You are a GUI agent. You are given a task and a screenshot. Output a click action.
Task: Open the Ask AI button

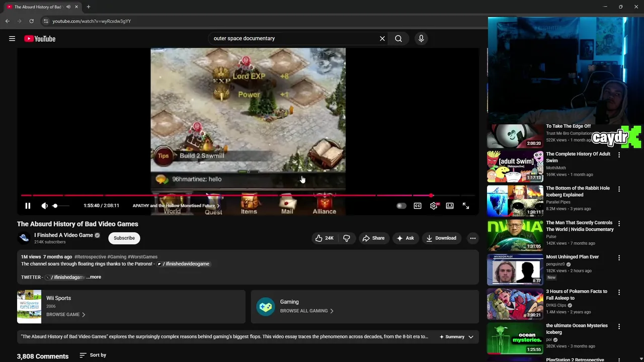coord(405,238)
